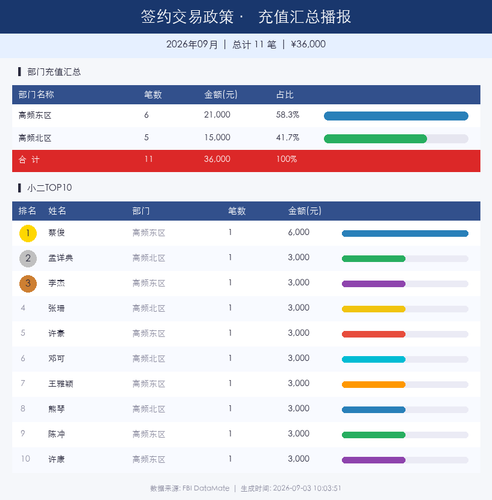Click the 总计 11 笔 summary text
Image resolution: width=492 pixels, height=500 pixels.
pos(254,44)
